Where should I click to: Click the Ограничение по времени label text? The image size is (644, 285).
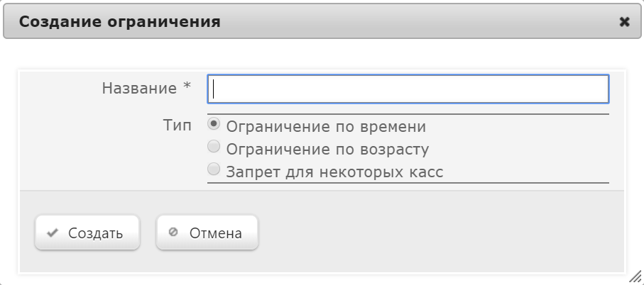tap(326, 127)
